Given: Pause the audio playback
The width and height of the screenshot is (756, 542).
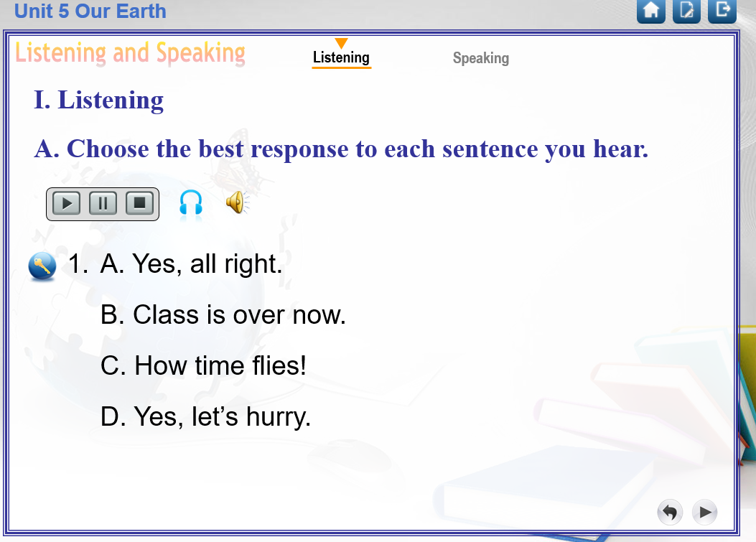Looking at the screenshot, I should [x=103, y=203].
